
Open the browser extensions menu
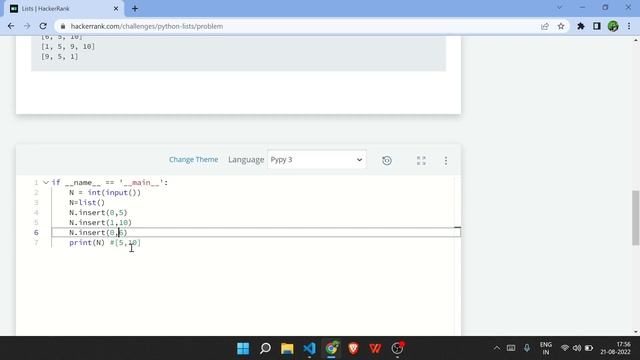[x=580, y=26]
